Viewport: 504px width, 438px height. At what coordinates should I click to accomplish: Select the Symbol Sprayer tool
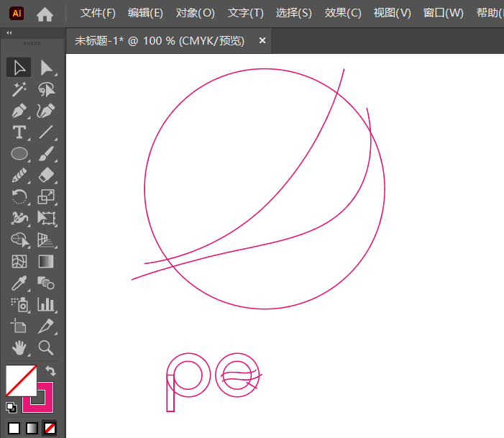[x=19, y=304]
